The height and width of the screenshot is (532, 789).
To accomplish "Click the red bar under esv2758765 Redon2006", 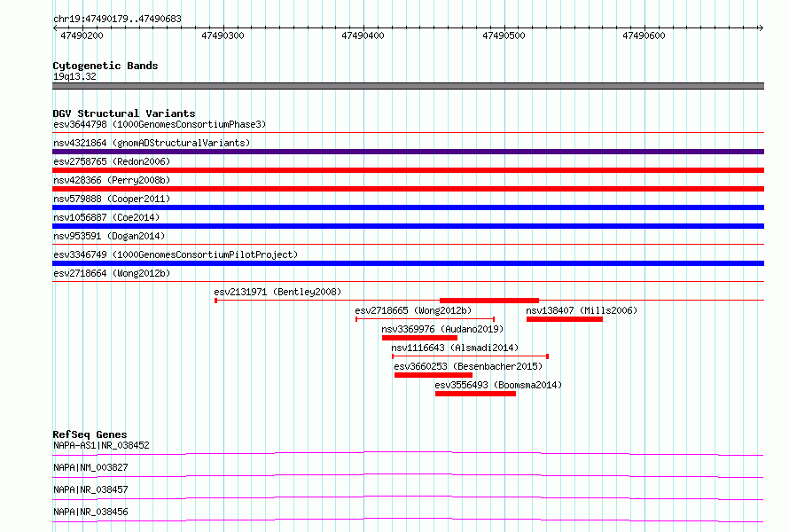I will (408, 170).
